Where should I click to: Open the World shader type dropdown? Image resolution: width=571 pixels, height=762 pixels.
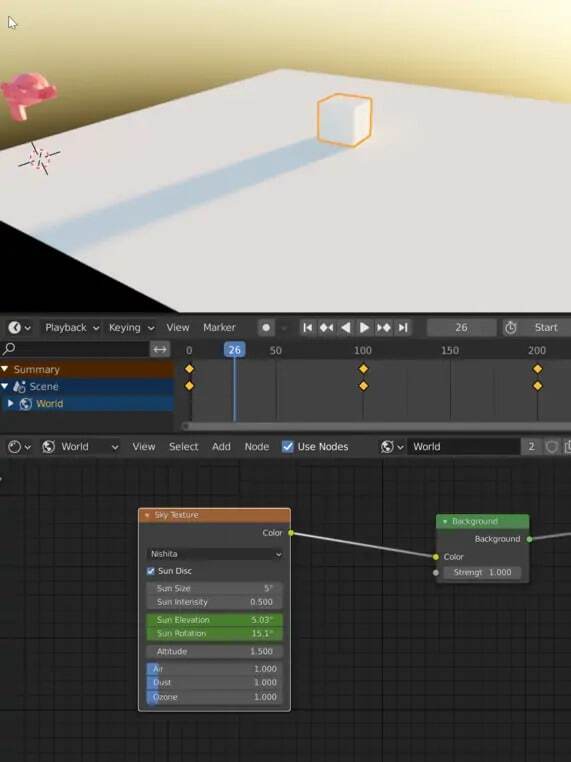pyautogui.click(x=81, y=447)
